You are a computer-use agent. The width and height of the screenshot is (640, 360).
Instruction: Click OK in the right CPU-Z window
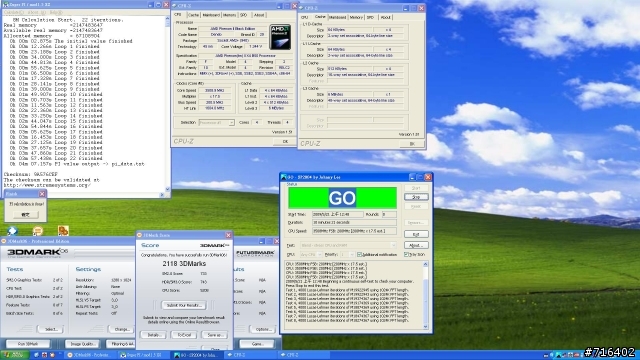(412, 144)
